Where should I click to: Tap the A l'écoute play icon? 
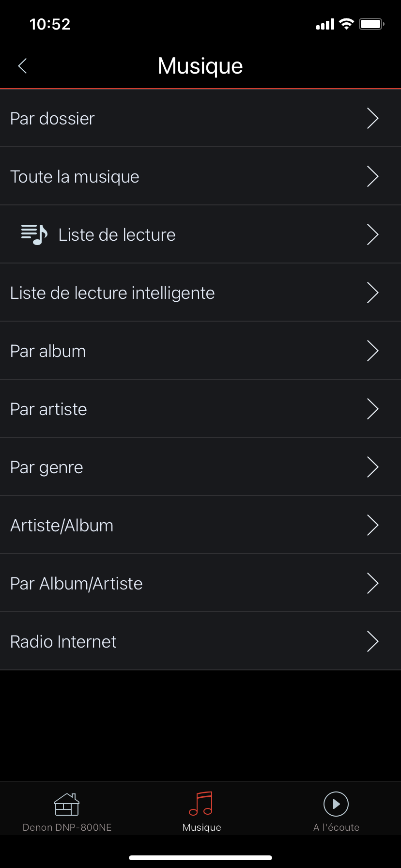(x=336, y=804)
